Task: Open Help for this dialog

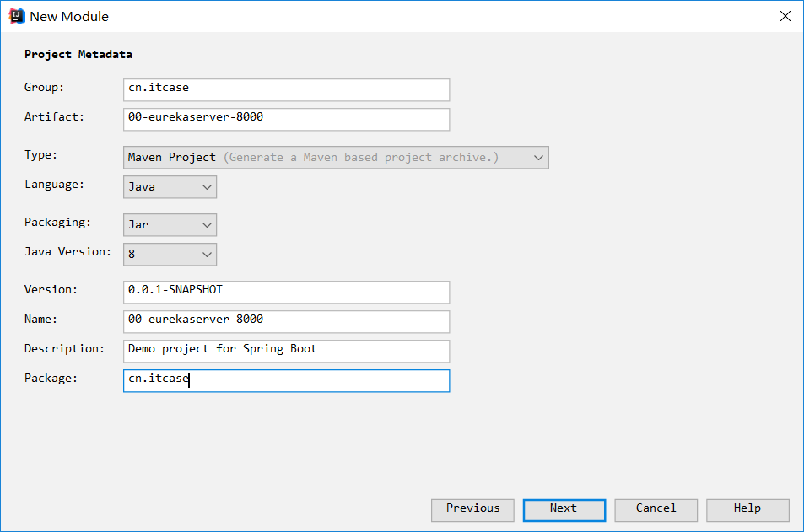Action: click(x=747, y=509)
